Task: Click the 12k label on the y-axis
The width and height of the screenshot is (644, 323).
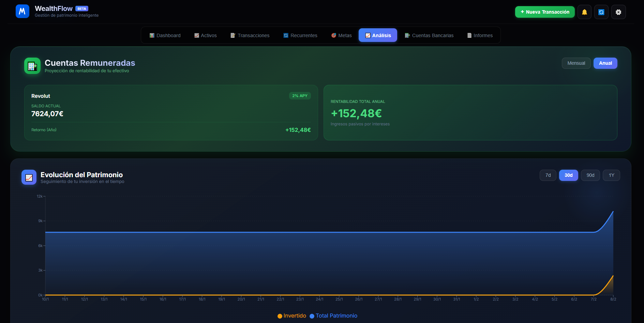Action: pos(40,196)
